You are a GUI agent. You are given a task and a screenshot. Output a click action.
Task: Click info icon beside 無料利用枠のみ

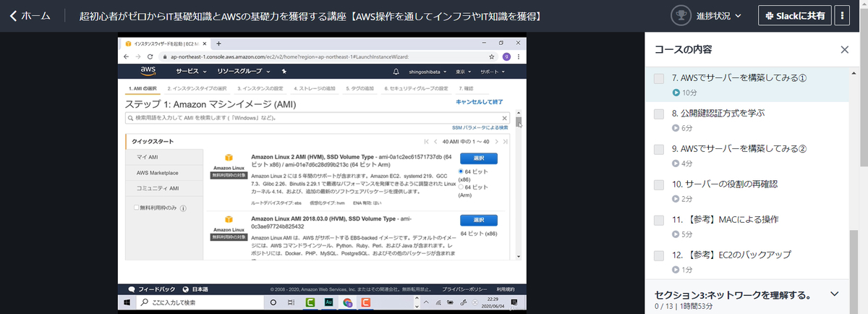click(183, 208)
